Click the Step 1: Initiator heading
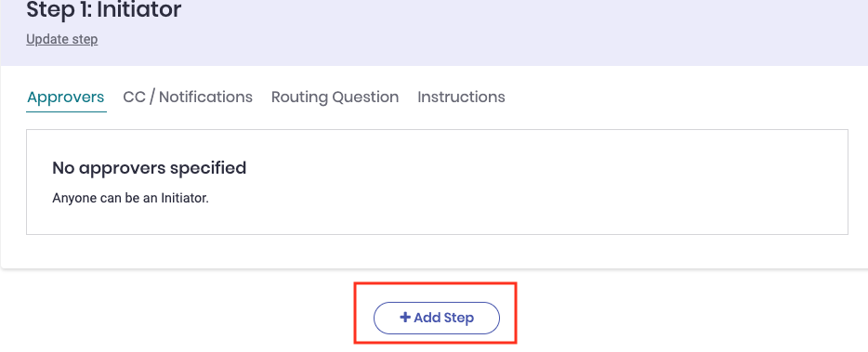 [104, 9]
